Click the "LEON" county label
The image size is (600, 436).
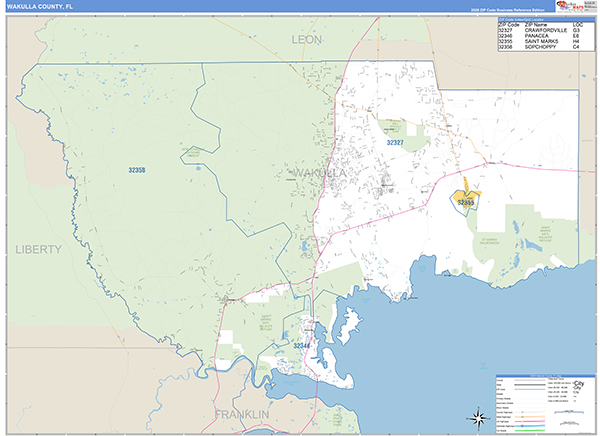coord(307,39)
